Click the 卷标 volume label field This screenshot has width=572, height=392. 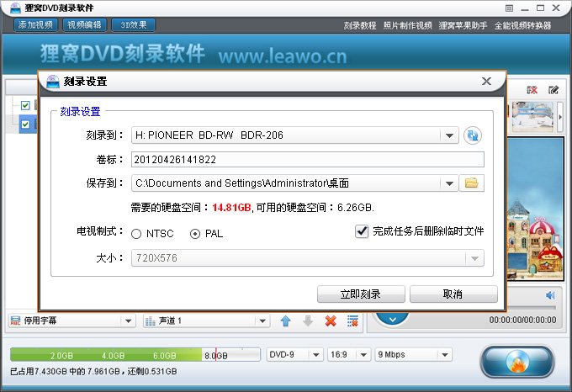click(308, 159)
